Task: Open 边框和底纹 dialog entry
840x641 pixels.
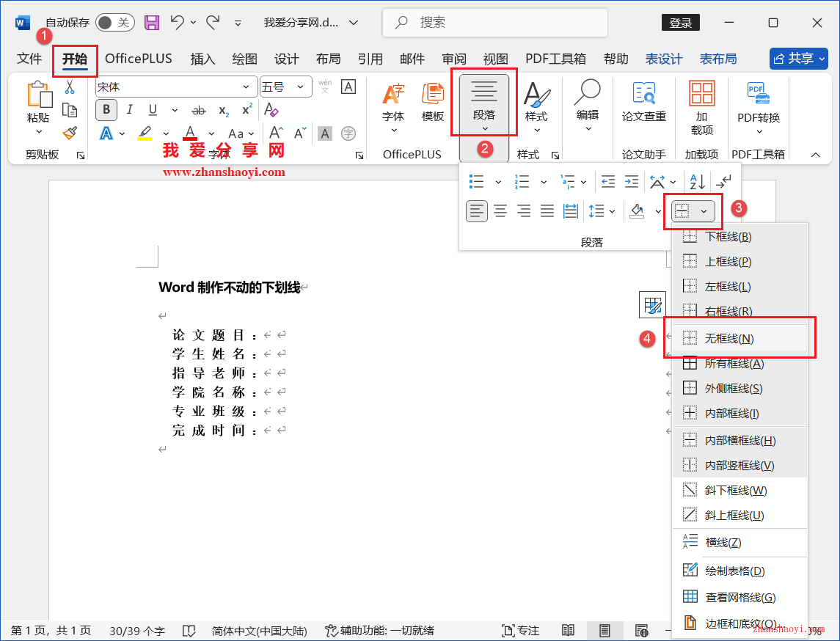Action: (739, 623)
